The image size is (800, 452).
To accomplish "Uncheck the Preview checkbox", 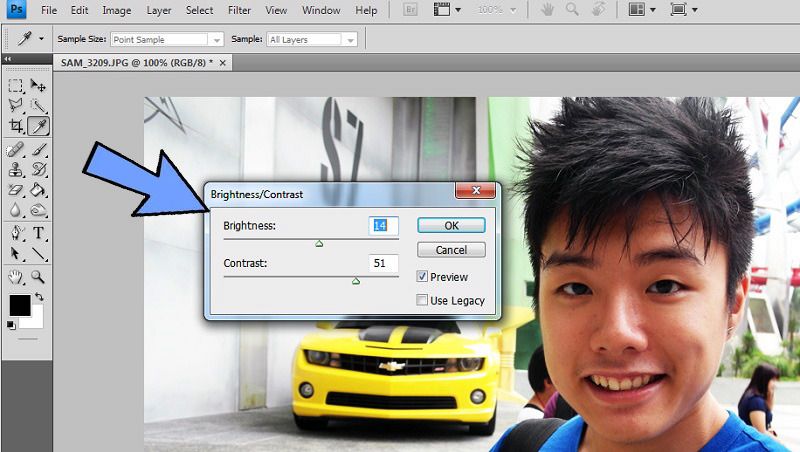I will (x=423, y=277).
